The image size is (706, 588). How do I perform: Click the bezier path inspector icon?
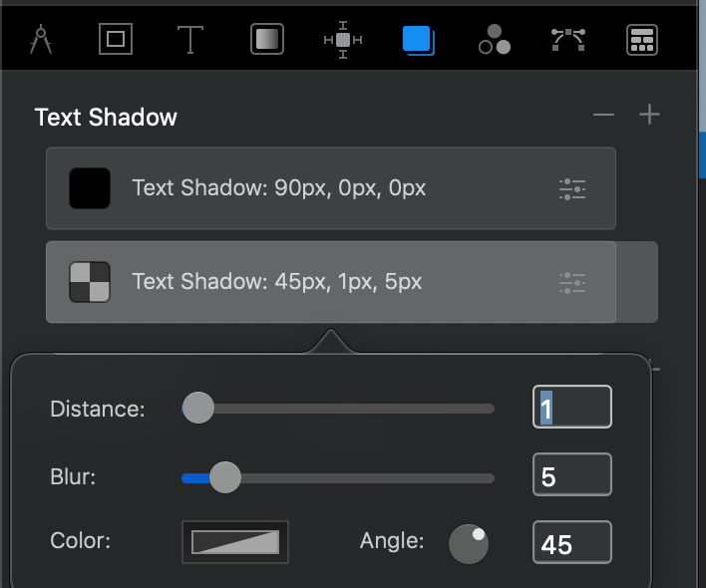[x=568, y=40]
